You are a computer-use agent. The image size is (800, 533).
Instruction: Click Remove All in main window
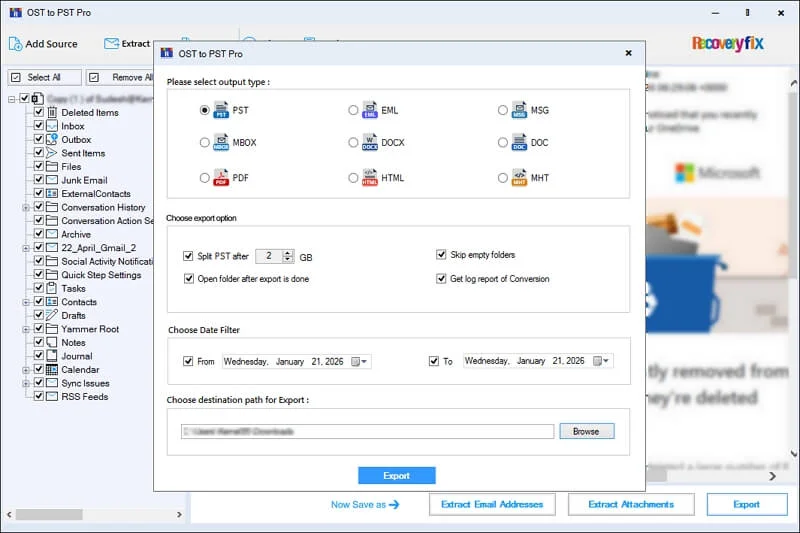click(x=121, y=78)
